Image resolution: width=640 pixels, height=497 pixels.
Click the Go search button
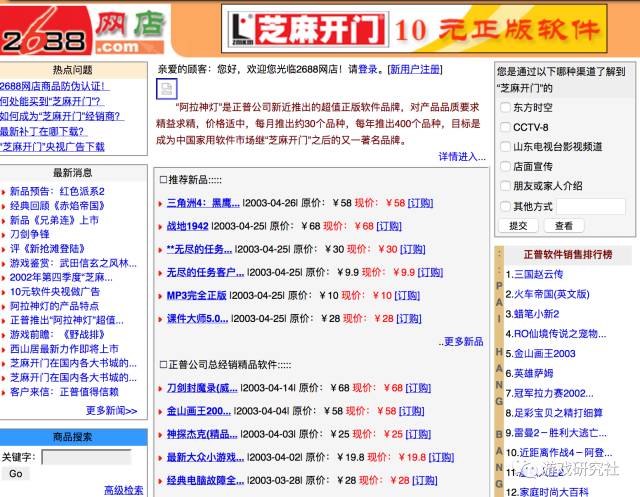(16, 474)
